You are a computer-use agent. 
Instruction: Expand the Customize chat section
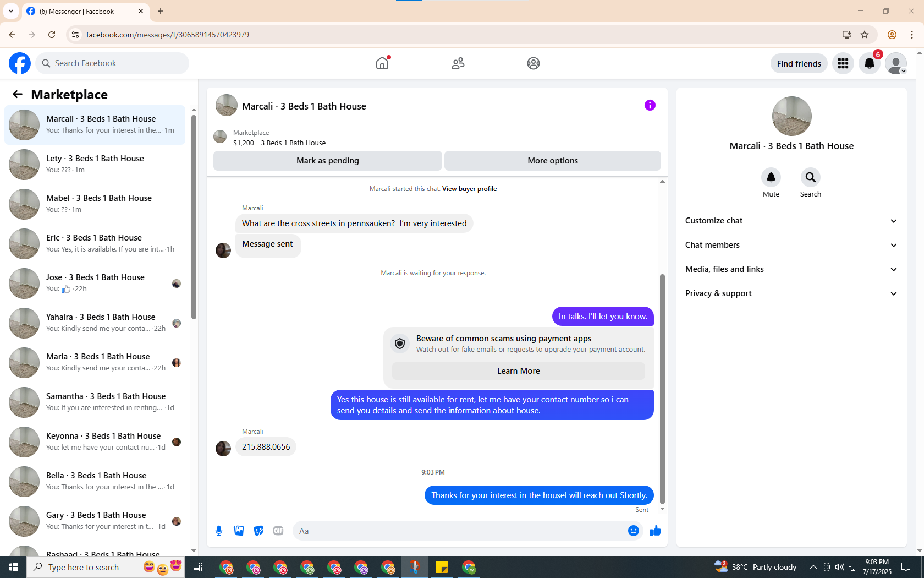click(x=791, y=221)
